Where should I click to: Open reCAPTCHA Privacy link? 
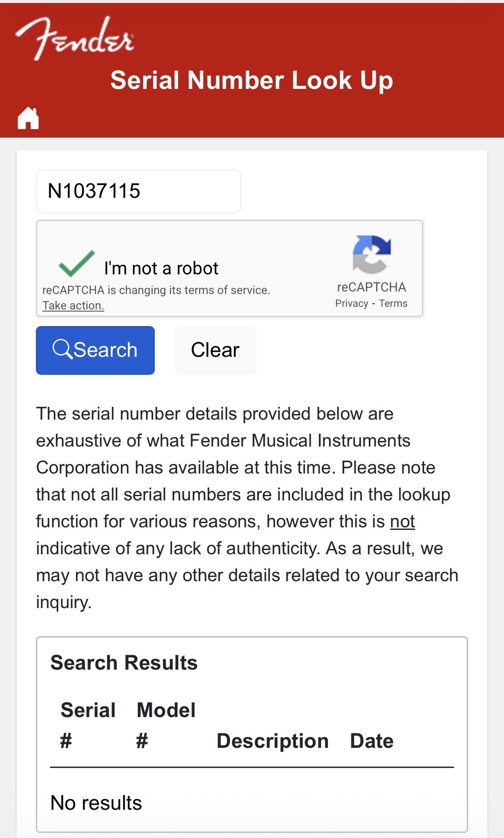[x=351, y=303]
